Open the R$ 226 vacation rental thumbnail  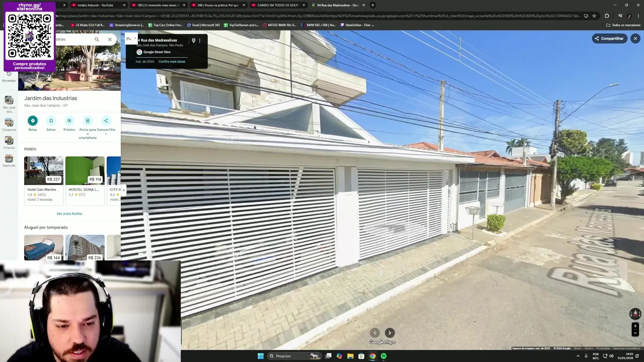pos(85,247)
